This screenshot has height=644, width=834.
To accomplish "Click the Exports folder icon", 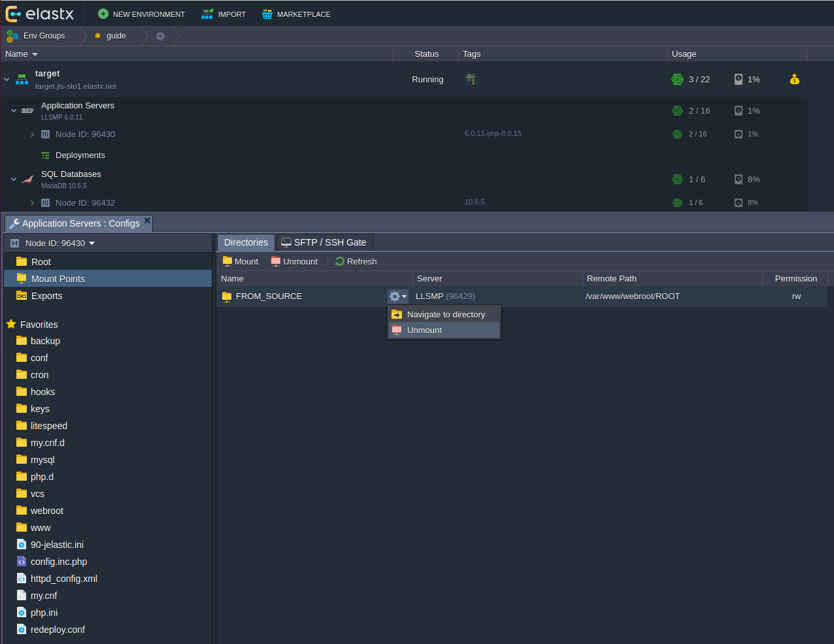I will (x=22, y=296).
